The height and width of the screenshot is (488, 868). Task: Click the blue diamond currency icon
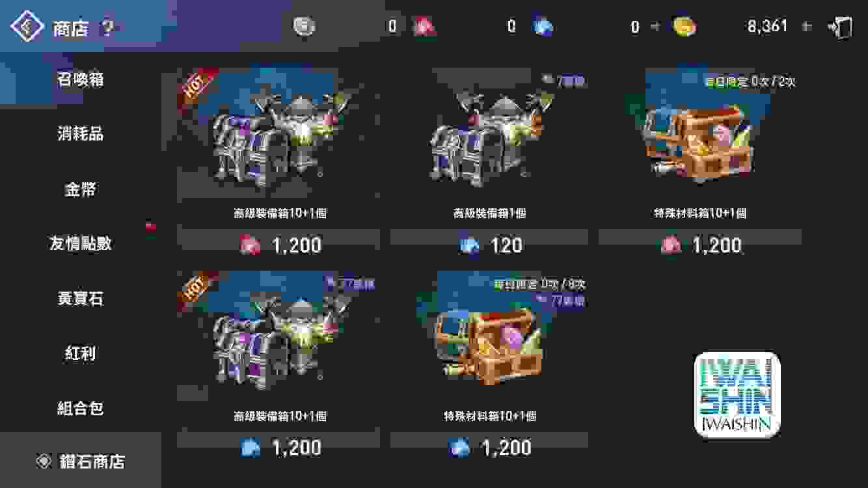click(543, 27)
